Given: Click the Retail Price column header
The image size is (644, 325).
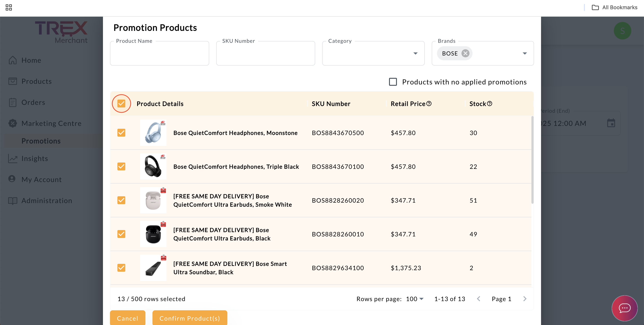Looking at the screenshot, I should 408,104.
